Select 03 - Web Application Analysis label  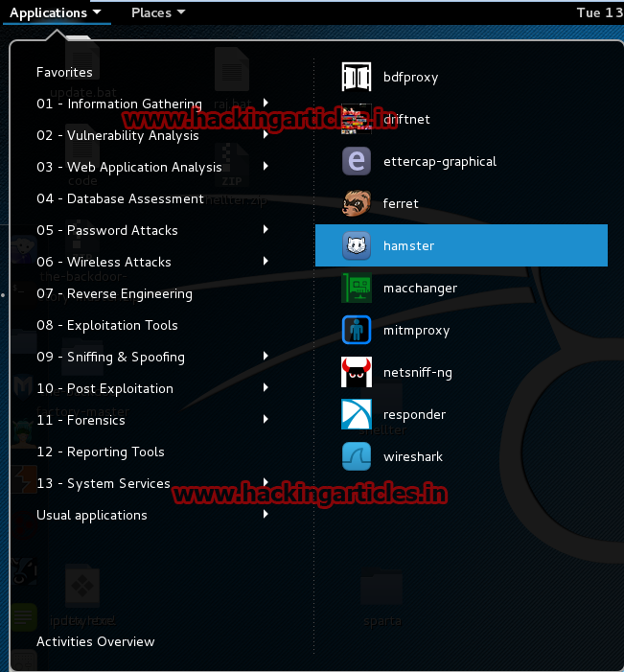pos(129,168)
